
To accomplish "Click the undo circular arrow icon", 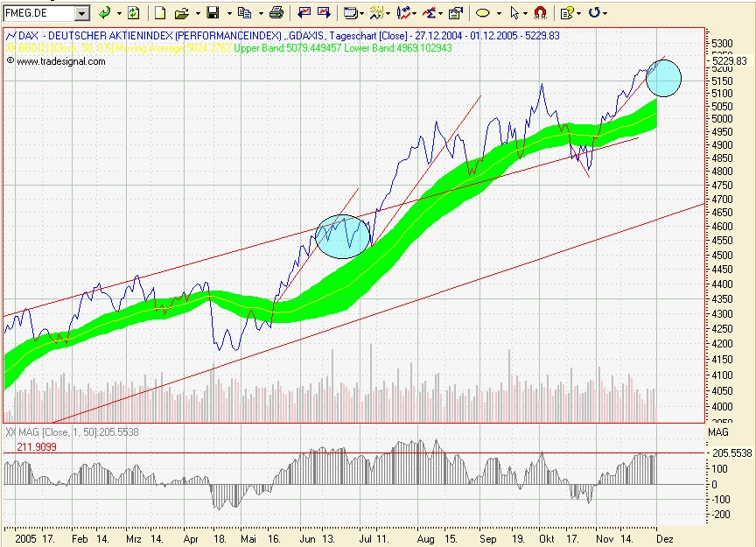I will (594, 13).
